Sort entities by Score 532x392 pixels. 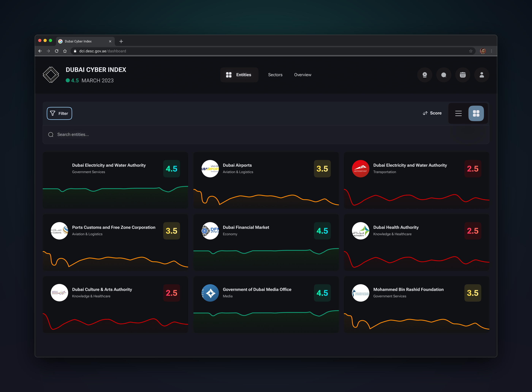(432, 113)
